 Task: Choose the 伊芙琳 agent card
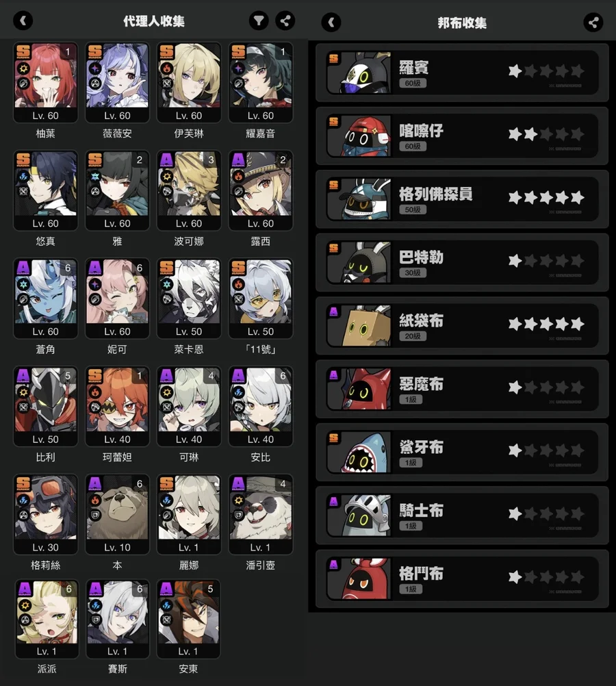[x=189, y=83]
